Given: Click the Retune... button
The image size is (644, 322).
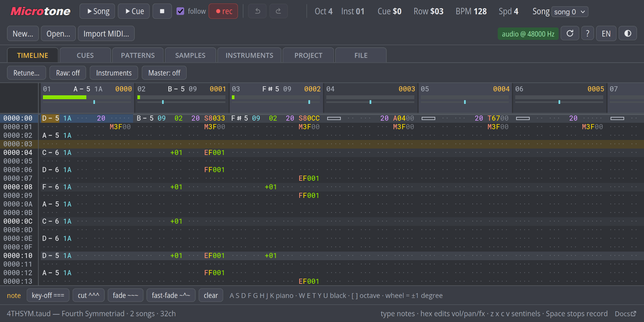Looking at the screenshot, I should click(27, 73).
